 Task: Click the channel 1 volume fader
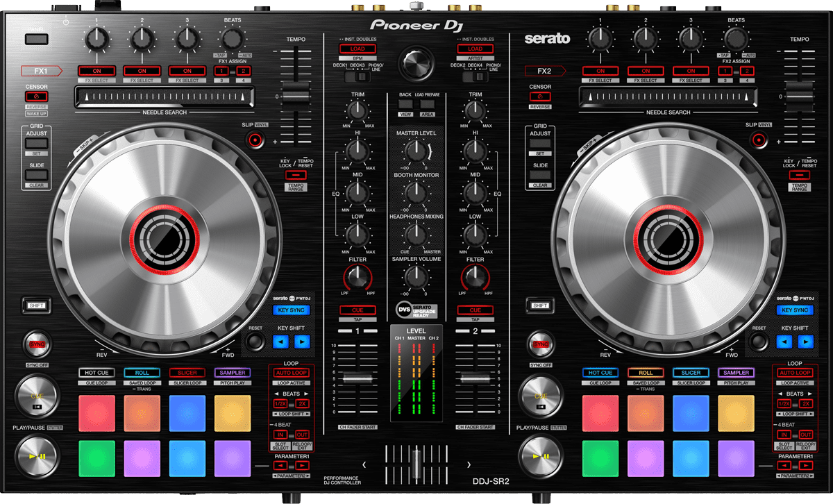[359, 379]
